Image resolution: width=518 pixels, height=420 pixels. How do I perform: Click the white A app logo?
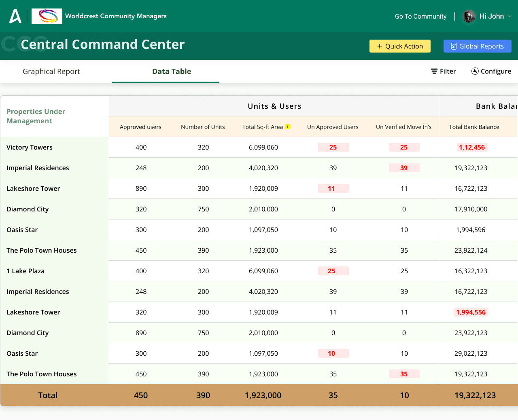tap(15, 16)
